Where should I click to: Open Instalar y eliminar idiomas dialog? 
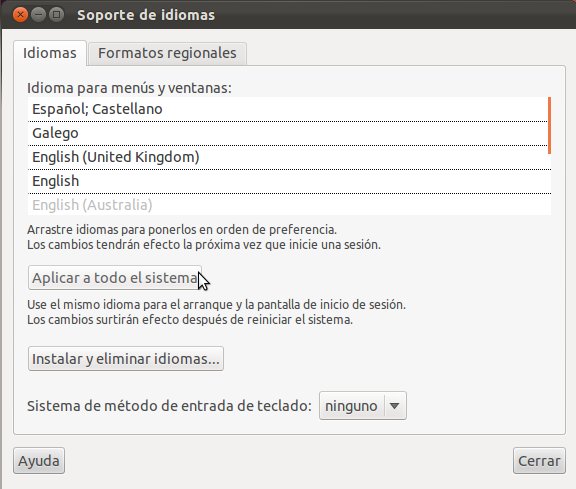tap(126, 359)
